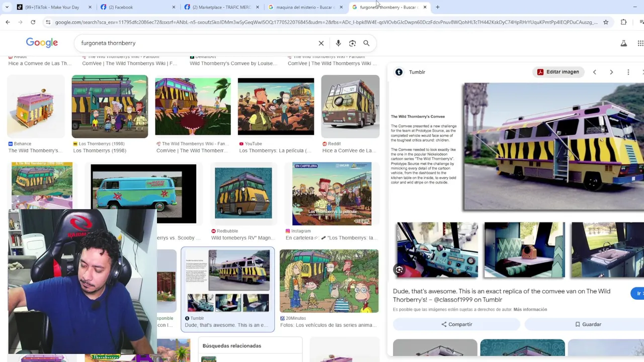Click 'Fotos: Los vehículos de las series' caption

pos(328,325)
